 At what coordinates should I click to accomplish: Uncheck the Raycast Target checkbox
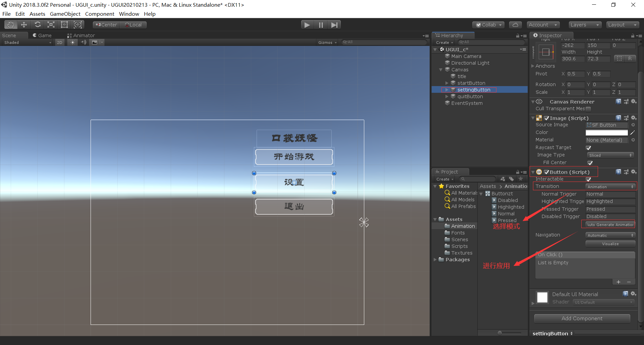588,147
